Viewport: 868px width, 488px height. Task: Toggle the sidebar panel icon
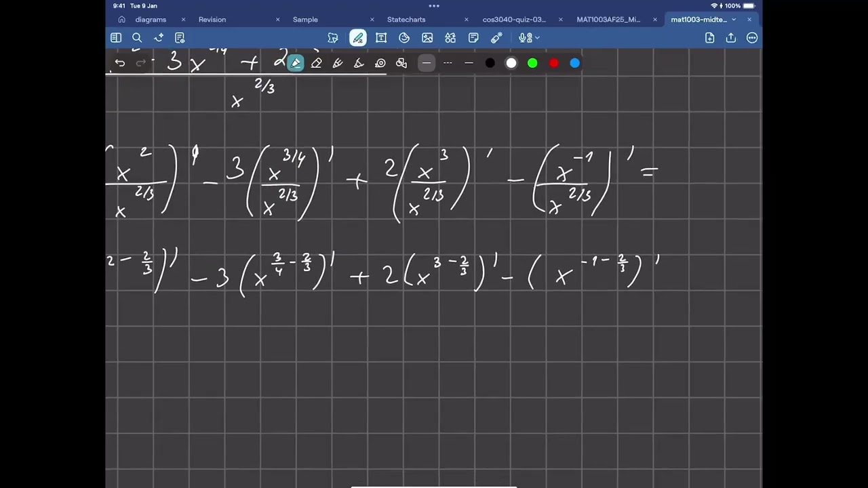coord(116,38)
